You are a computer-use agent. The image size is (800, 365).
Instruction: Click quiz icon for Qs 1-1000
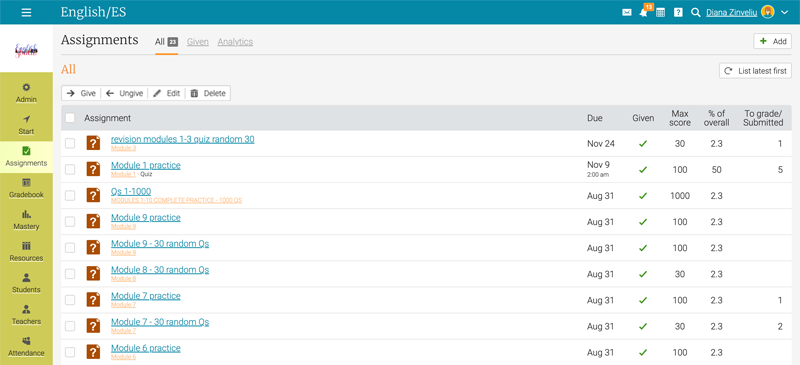pyautogui.click(x=93, y=196)
